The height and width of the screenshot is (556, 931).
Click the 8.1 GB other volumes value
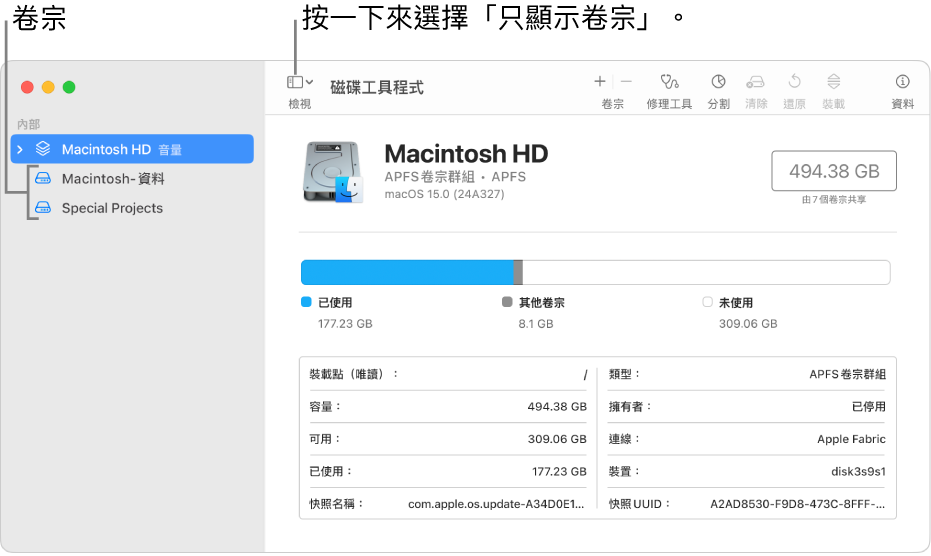536,324
